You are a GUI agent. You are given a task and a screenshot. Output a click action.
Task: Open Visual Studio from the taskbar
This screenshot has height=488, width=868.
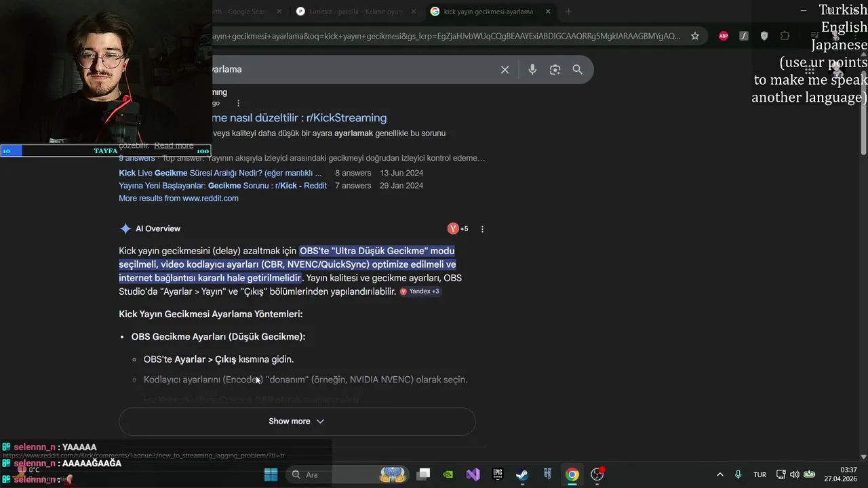point(473,474)
